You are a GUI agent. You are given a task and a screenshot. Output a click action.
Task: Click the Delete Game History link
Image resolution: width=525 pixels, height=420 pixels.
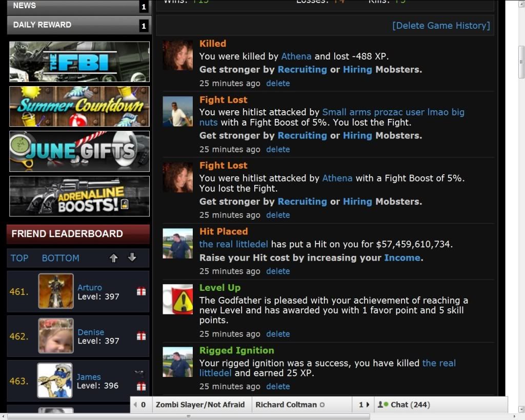(441, 26)
